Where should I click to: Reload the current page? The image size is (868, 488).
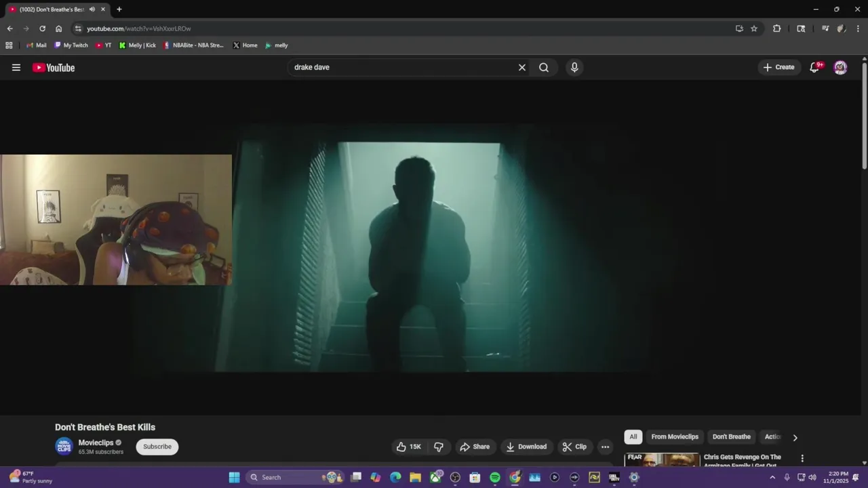(42, 28)
